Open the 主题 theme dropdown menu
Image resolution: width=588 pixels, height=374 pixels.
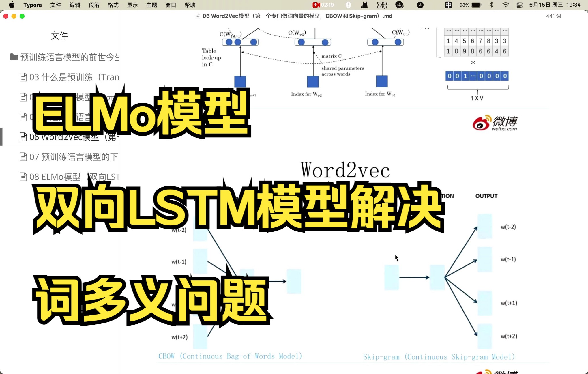point(151,5)
